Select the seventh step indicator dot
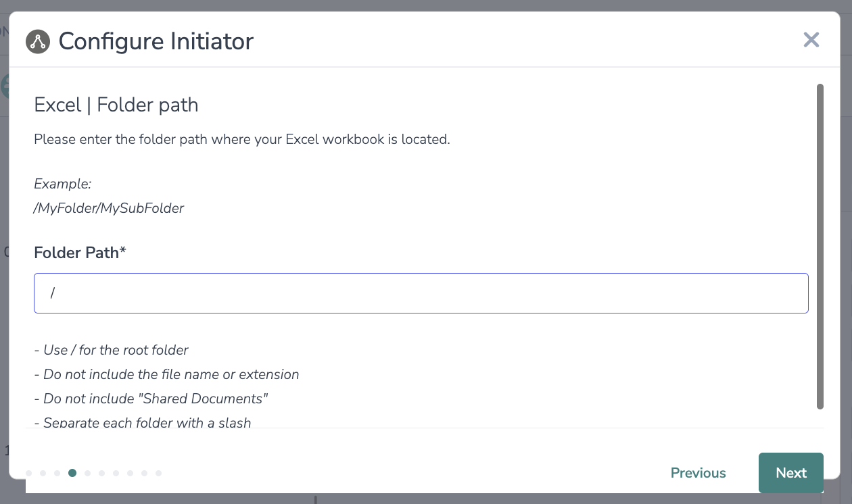The width and height of the screenshot is (852, 504). coord(116,473)
